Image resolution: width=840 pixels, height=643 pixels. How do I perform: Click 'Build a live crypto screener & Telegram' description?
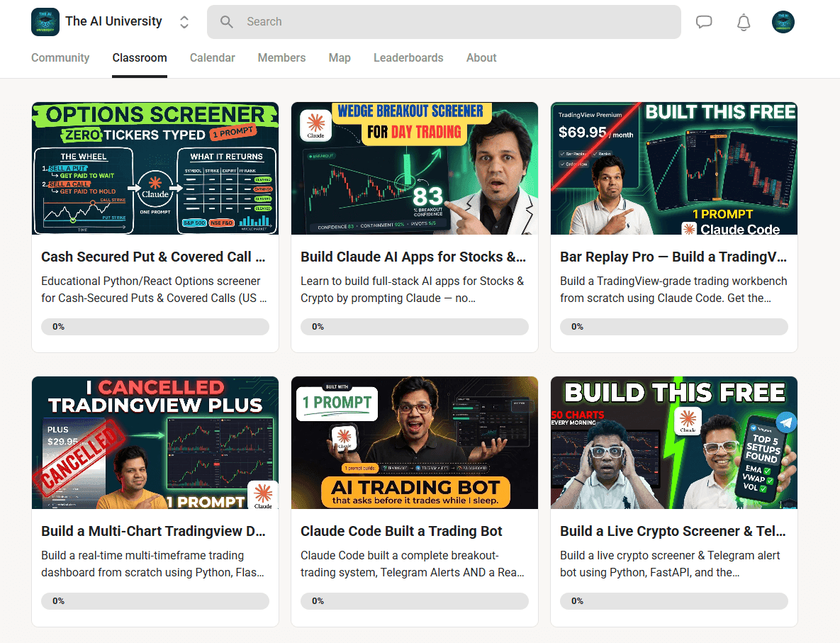(x=670, y=564)
